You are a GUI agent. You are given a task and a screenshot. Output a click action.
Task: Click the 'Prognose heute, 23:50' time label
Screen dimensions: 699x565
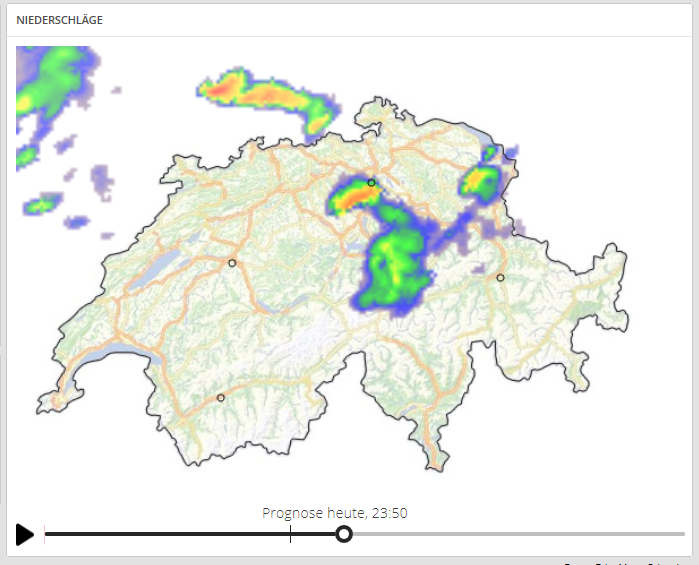(x=335, y=513)
